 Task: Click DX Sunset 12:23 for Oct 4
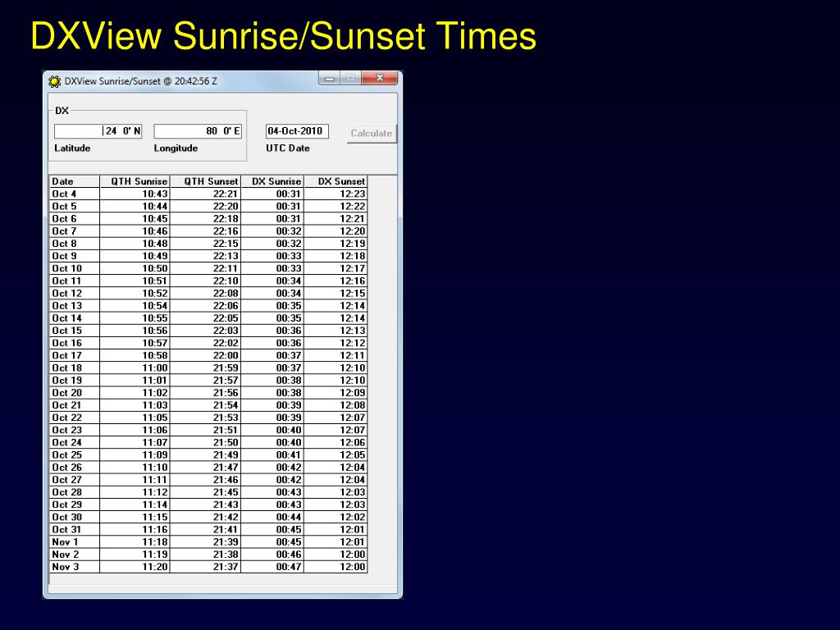pyautogui.click(x=336, y=194)
